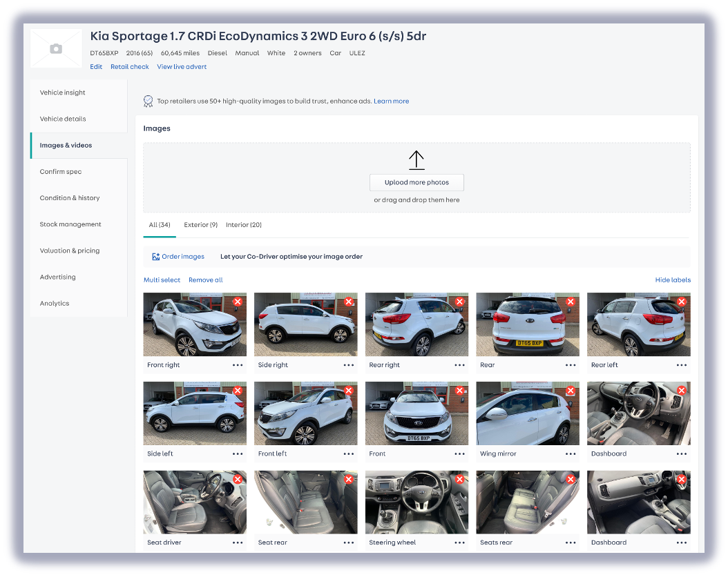This screenshot has width=728, height=577.
Task: Delete the Front left photo via red X
Action: click(x=349, y=391)
